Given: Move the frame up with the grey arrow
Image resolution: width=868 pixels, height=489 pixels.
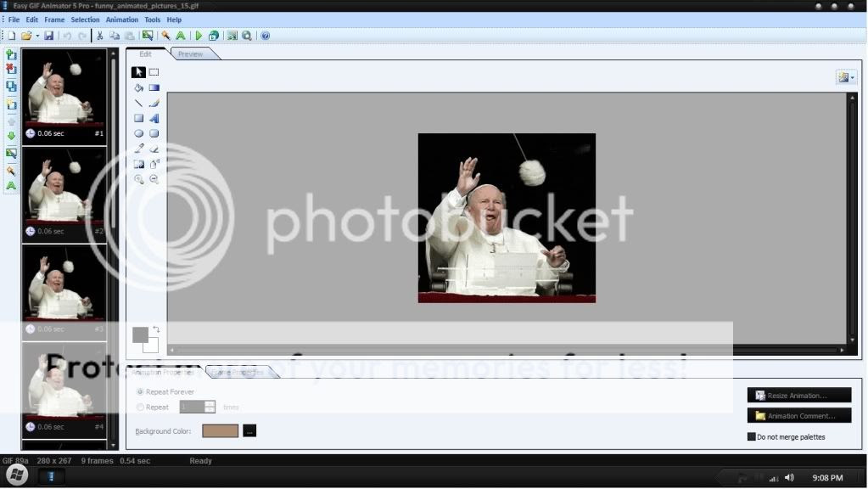Looking at the screenshot, I should coord(11,121).
